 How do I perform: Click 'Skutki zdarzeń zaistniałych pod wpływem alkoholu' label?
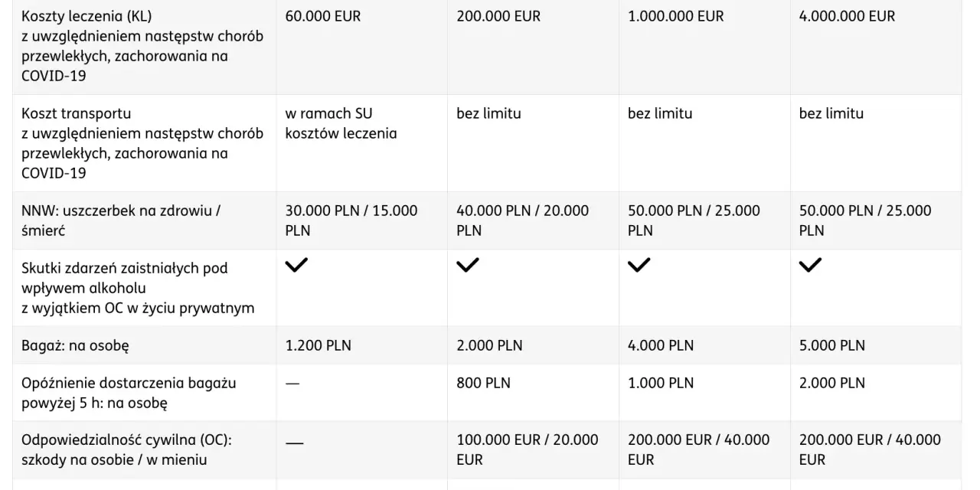tap(125, 279)
